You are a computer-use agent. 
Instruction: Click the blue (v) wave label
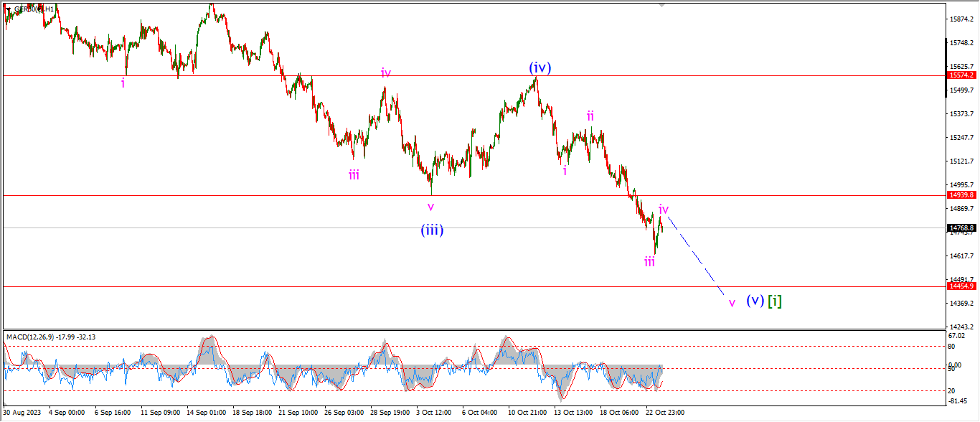(x=754, y=301)
